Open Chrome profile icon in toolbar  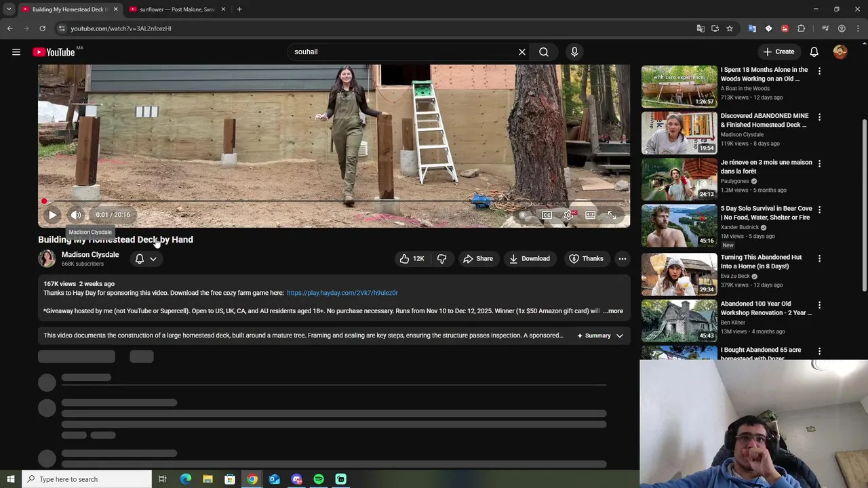842,28
